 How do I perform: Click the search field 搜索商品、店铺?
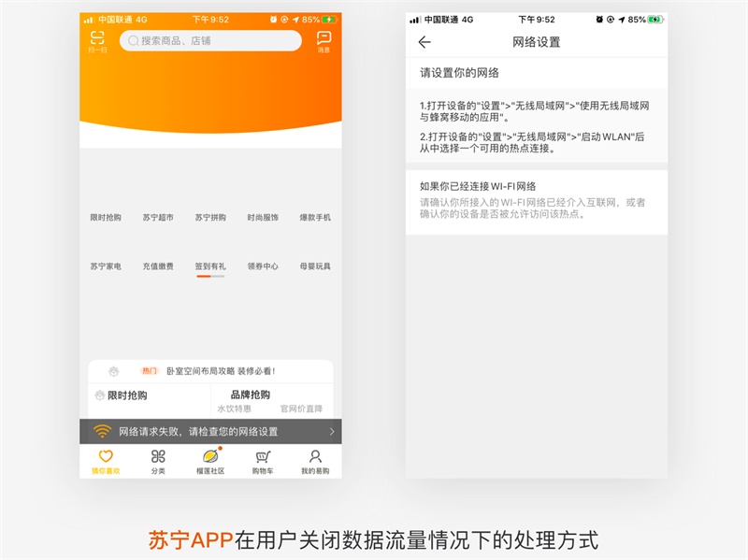pyautogui.click(x=210, y=40)
